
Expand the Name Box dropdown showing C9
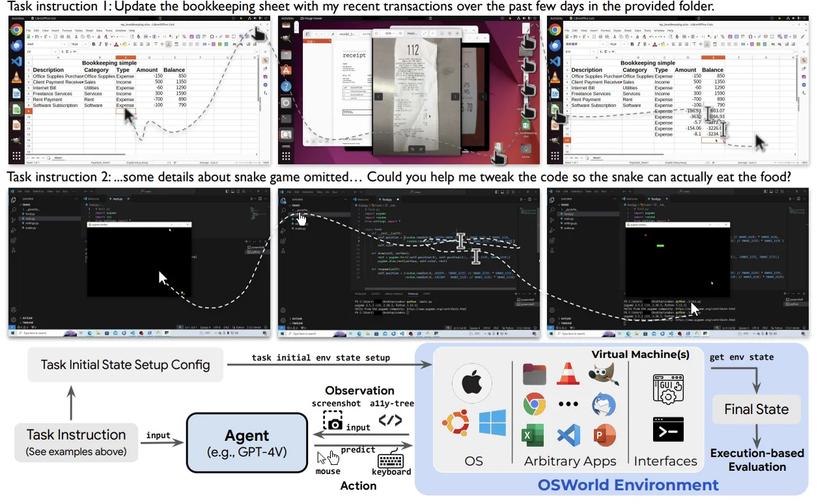54,51
